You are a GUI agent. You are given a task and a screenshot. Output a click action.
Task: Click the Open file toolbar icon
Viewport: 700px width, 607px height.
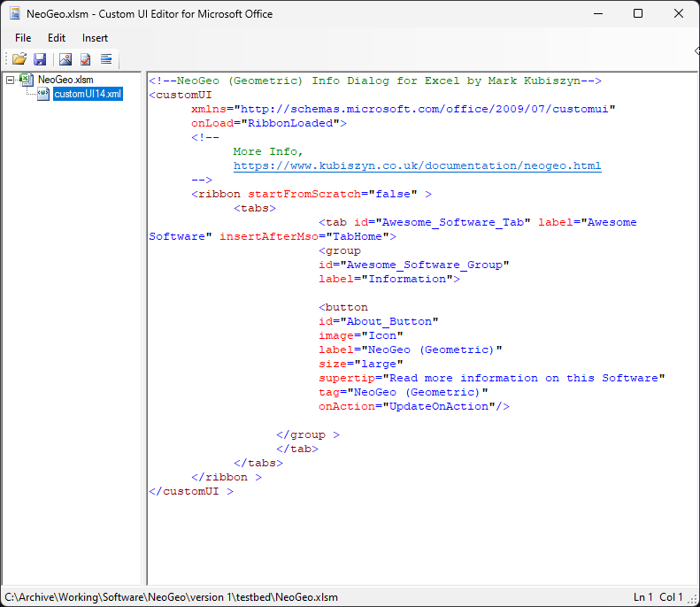tap(19, 59)
